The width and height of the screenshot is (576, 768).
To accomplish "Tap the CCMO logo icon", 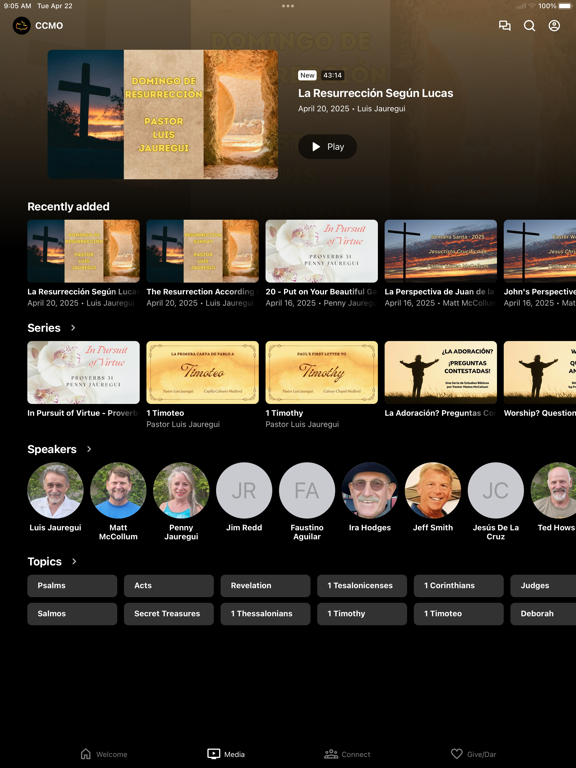I will [x=22, y=25].
